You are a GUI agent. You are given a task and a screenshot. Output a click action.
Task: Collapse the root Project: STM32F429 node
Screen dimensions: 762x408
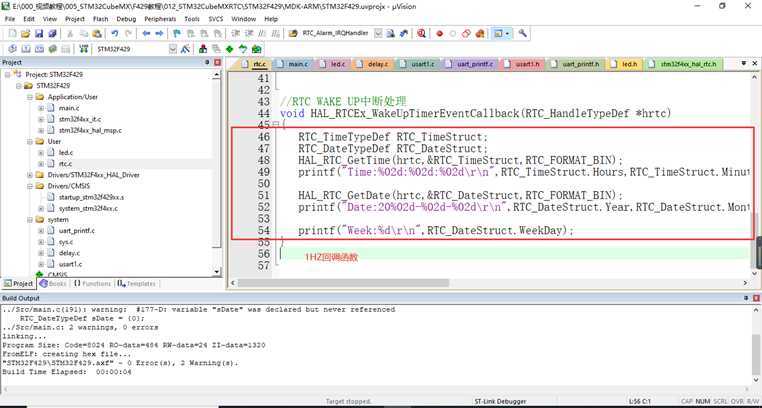7,74
